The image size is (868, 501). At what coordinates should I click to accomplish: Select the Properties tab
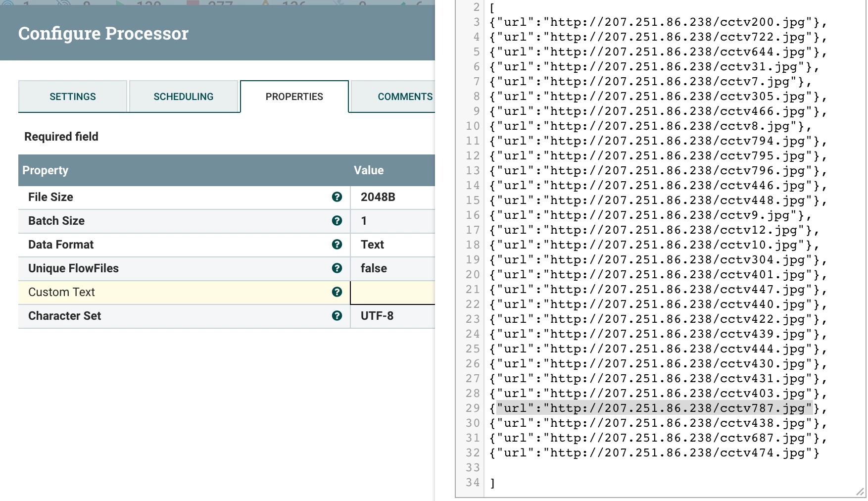(x=294, y=97)
